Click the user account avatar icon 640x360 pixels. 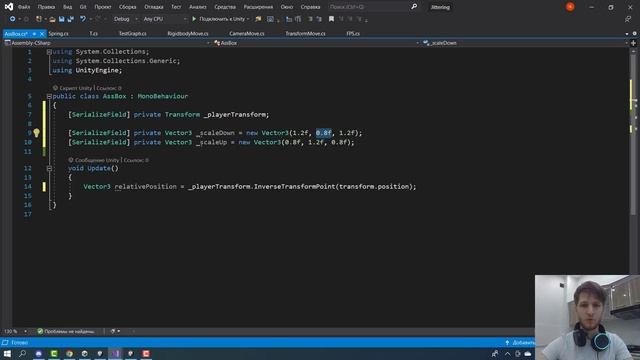[570, 7]
